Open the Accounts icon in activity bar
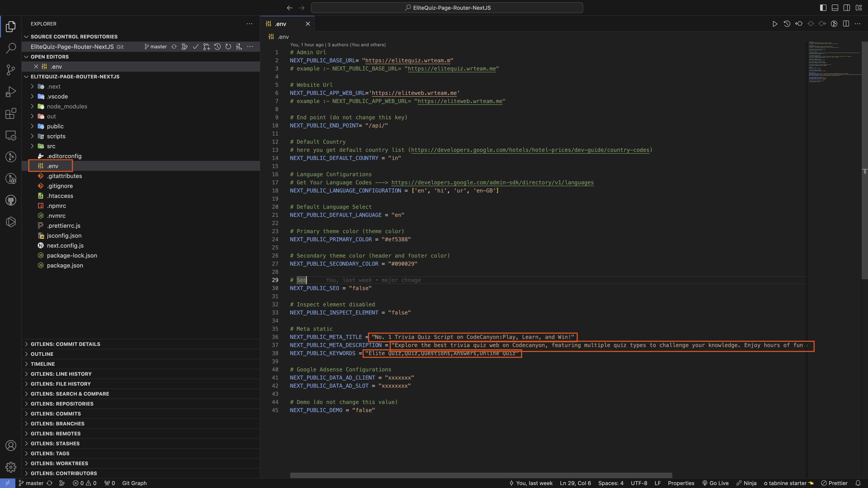Image resolution: width=868 pixels, height=488 pixels. (11, 446)
